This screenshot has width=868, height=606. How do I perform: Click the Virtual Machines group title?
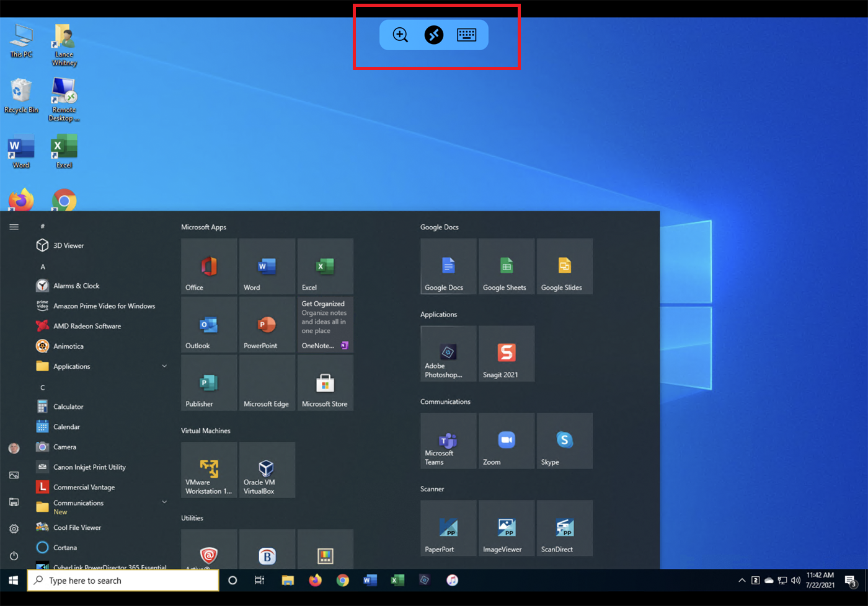pos(206,431)
